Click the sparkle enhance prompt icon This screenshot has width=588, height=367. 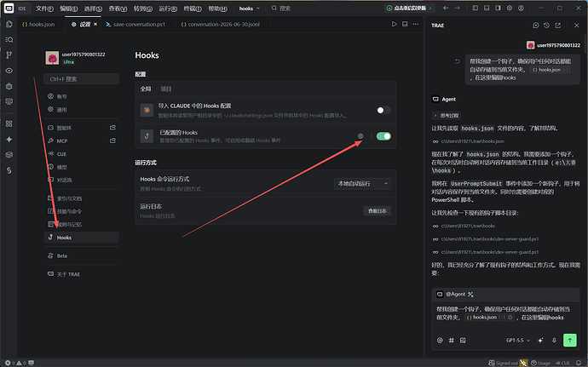pos(540,341)
